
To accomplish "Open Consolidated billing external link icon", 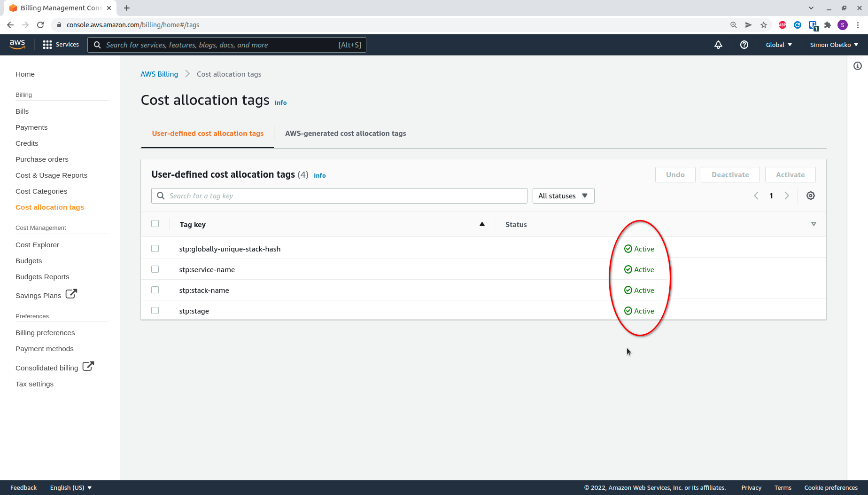I will pyautogui.click(x=88, y=366).
